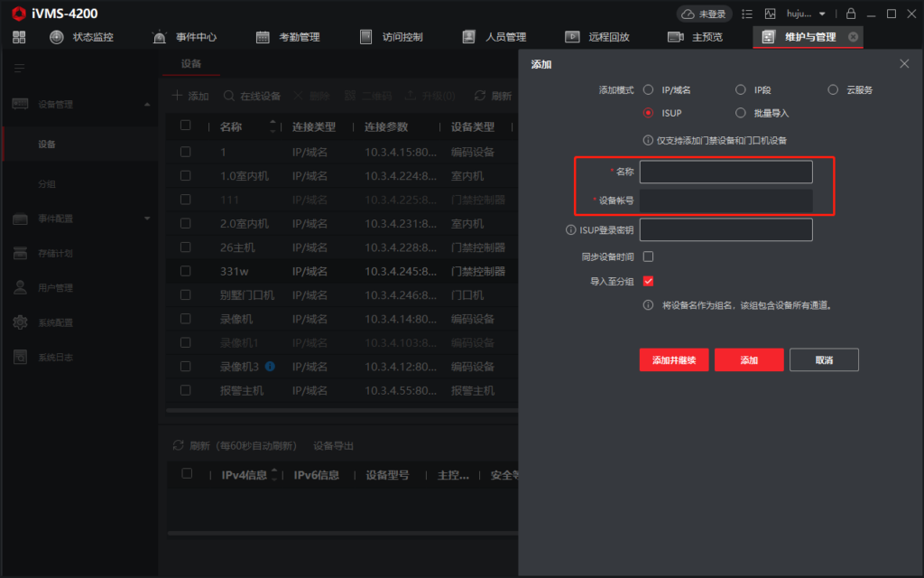The width and height of the screenshot is (924, 578).
Task: Enable the 同步设备时间 checkbox
Action: (x=648, y=256)
